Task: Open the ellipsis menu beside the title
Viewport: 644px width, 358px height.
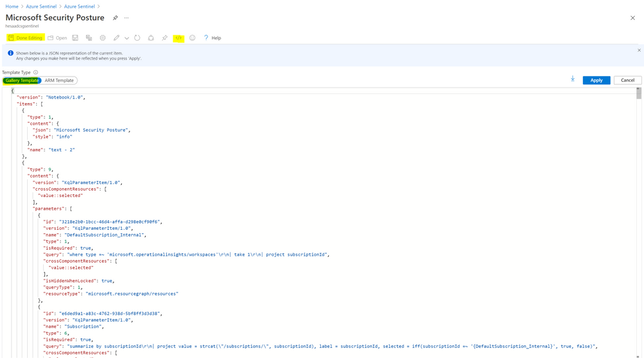Action: tap(126, 17)
